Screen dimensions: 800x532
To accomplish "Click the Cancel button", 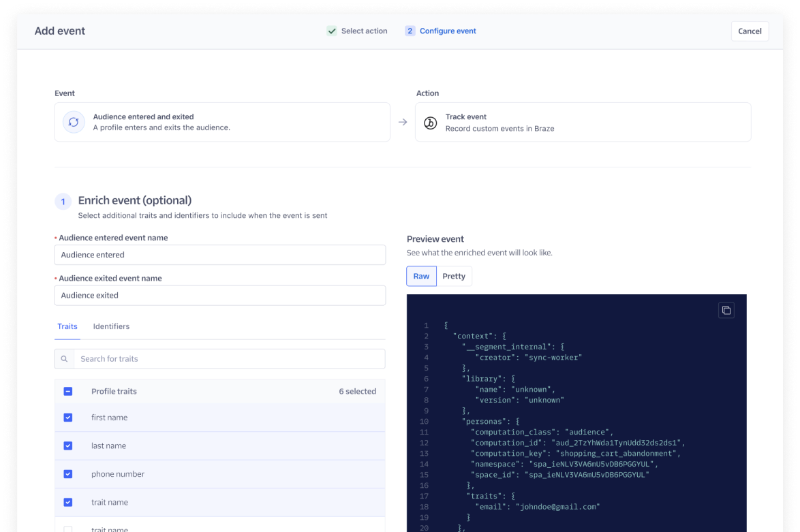I will pyautogui.click(x=750, y=31).
